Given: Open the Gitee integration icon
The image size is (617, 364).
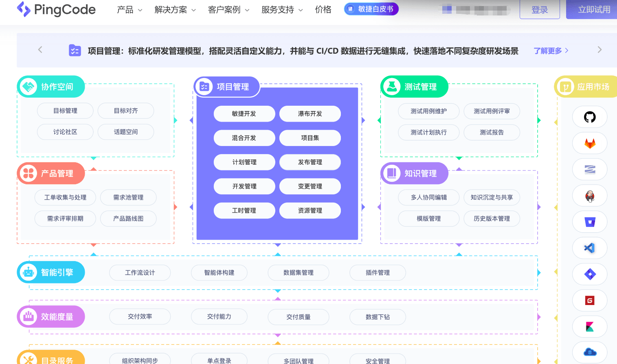Looking at the screenshot, I should (x=590, y=300).
